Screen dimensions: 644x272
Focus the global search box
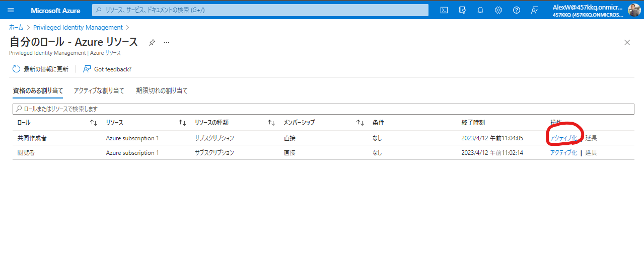tap(260, 10)
